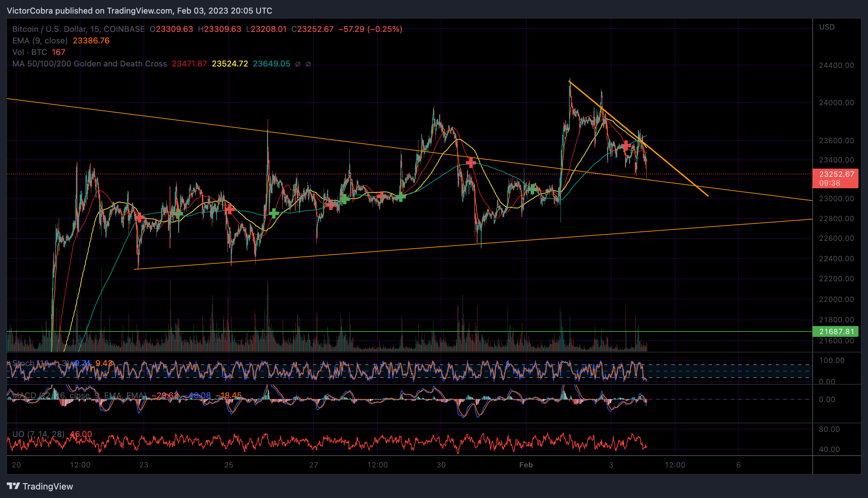The width and height of the screenshot is (868, 498).
Task: Click the 6 date label on time axis
Action: coord(738,465)
